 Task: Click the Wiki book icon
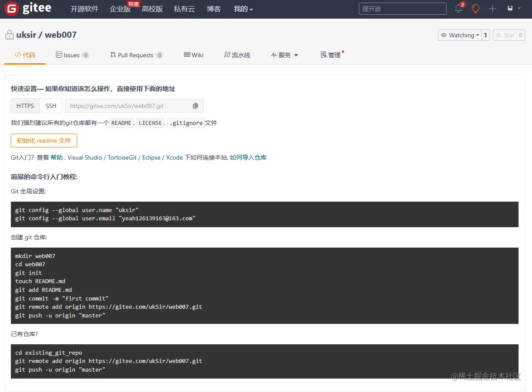coord(187,55)
